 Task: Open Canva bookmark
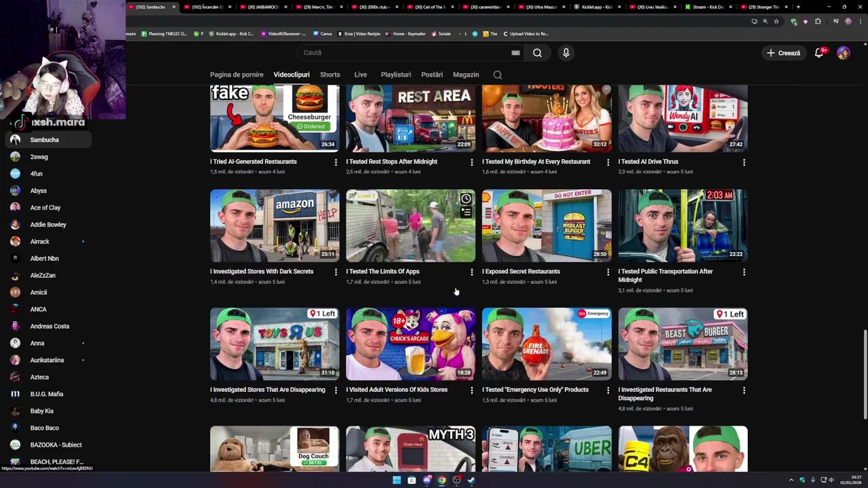point(321,33)
